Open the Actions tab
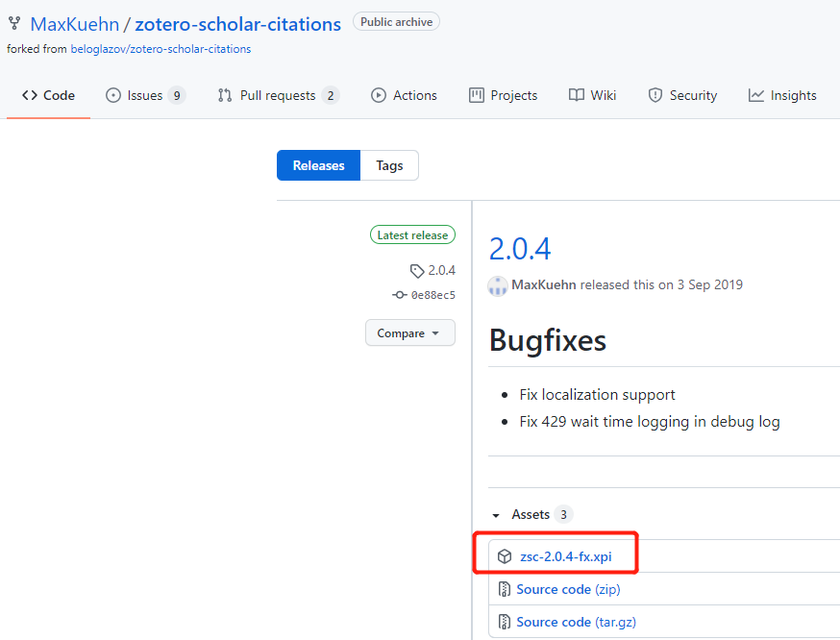Image resolution: width=840 pixels, height=640 pixels. (404, 95)
